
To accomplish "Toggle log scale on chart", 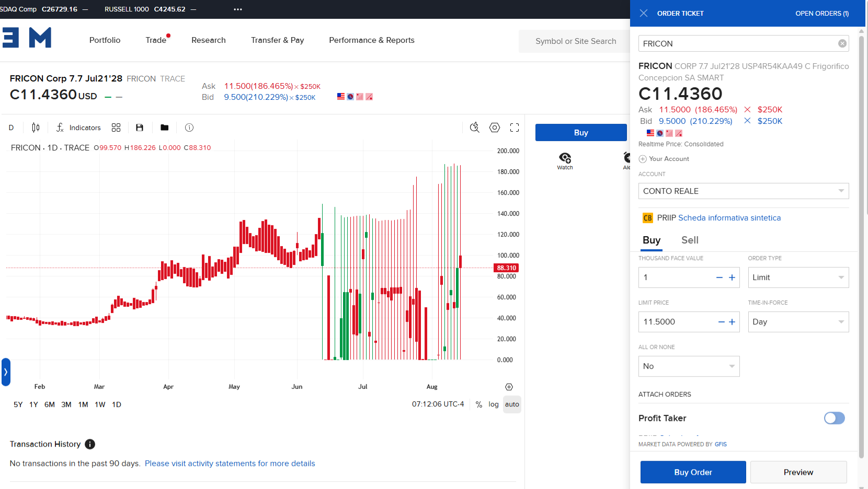I will 494,404.
